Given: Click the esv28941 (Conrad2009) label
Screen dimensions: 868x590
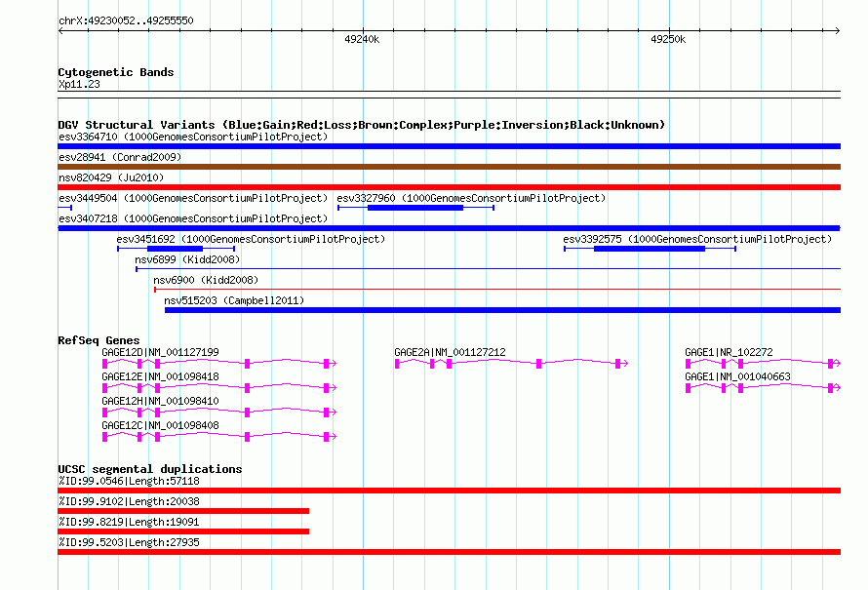Looking at the screenshot, I should (120, 157).
